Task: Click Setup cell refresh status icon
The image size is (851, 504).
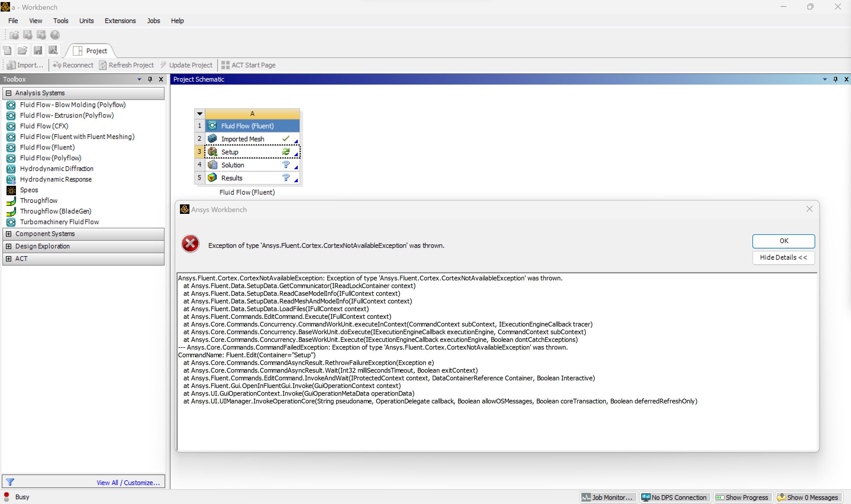Action: (x=286, y=151)
